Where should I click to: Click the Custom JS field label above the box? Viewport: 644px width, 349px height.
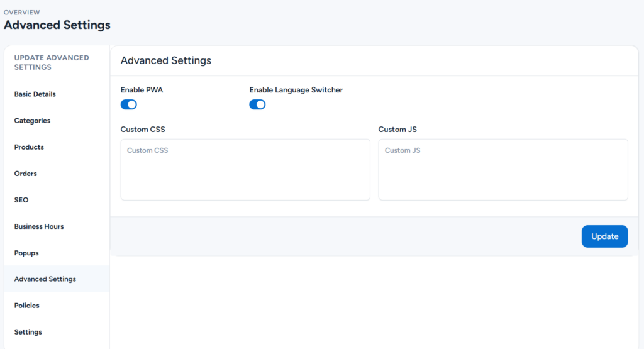(x=397, y=130)
